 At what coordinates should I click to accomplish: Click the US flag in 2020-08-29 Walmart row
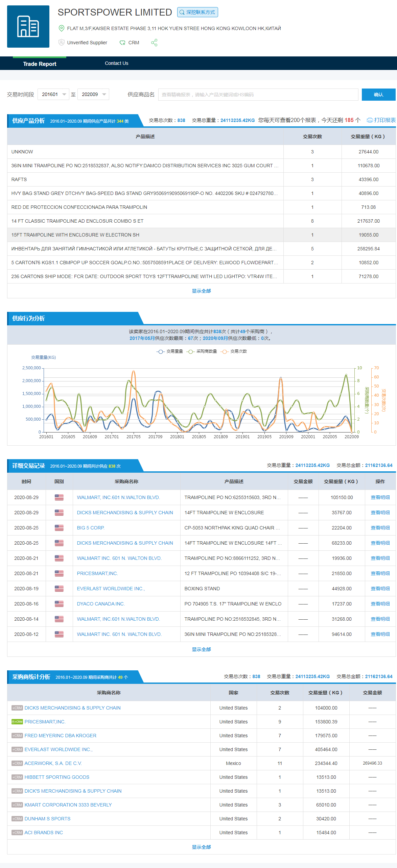tap(59, 497)
